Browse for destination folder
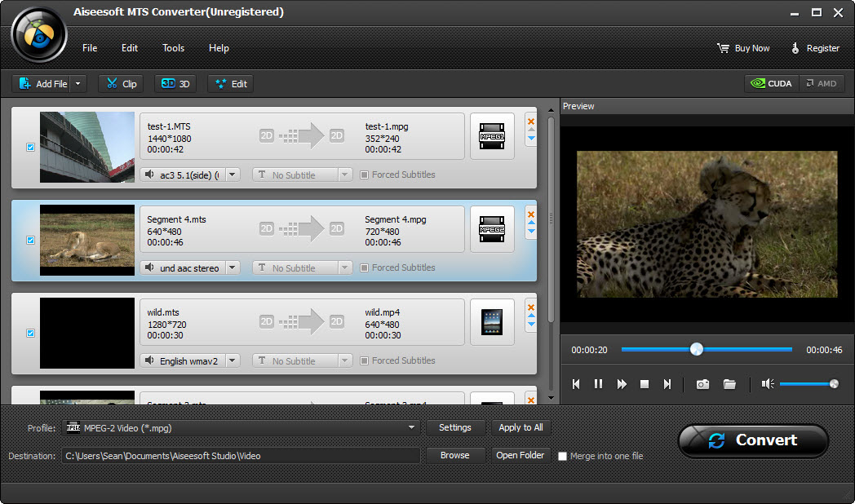 [454, 456]
